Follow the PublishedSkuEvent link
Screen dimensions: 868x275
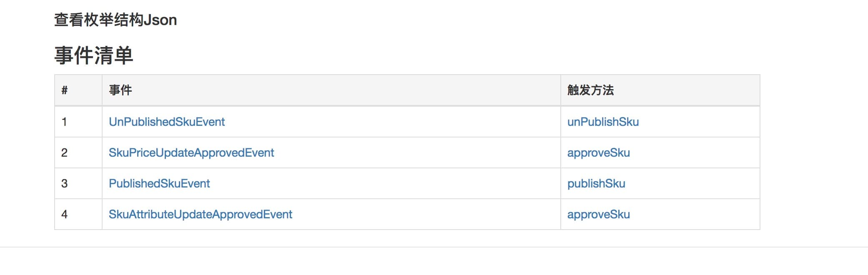[159, 183]
